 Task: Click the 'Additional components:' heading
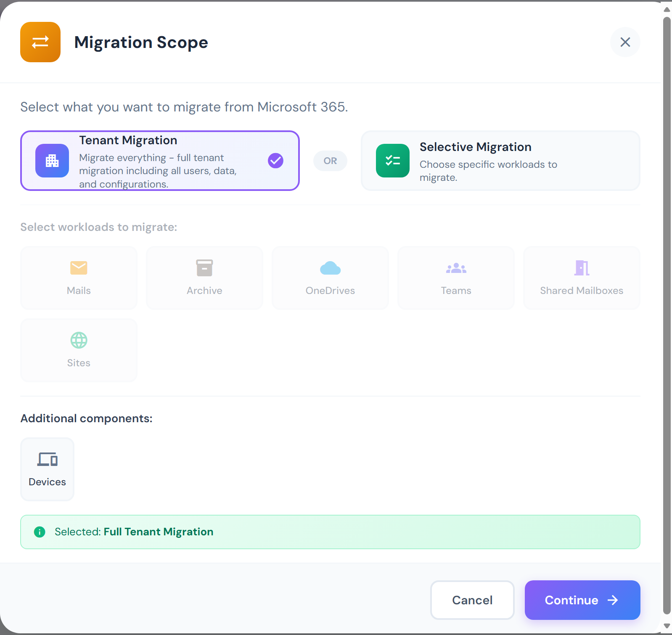[87, 418]
